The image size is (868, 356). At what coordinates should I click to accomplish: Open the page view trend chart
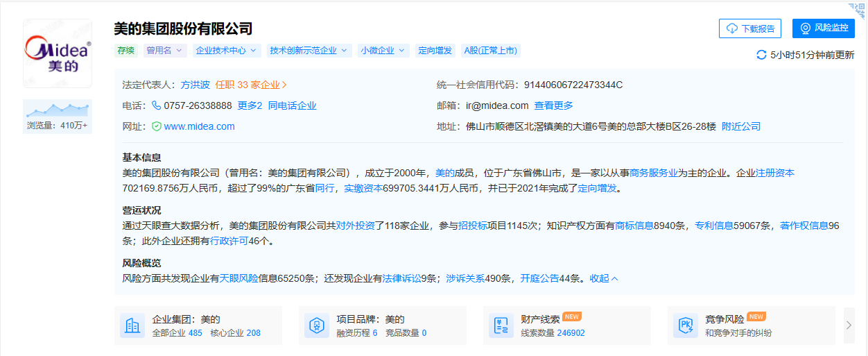58,110
